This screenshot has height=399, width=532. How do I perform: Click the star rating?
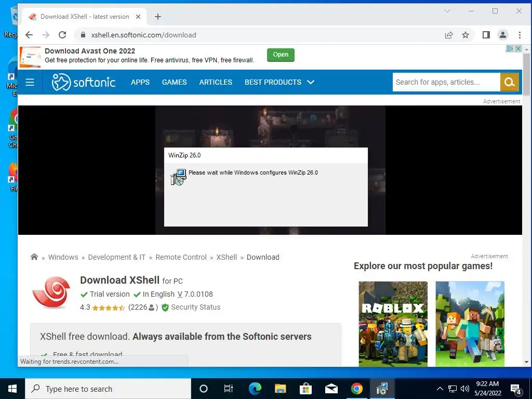click(x=109, y=308)
